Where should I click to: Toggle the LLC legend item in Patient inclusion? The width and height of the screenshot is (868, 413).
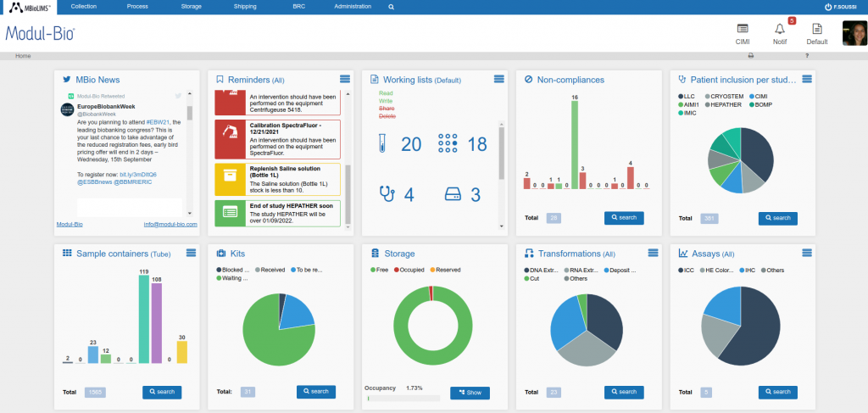coord(687,97)
